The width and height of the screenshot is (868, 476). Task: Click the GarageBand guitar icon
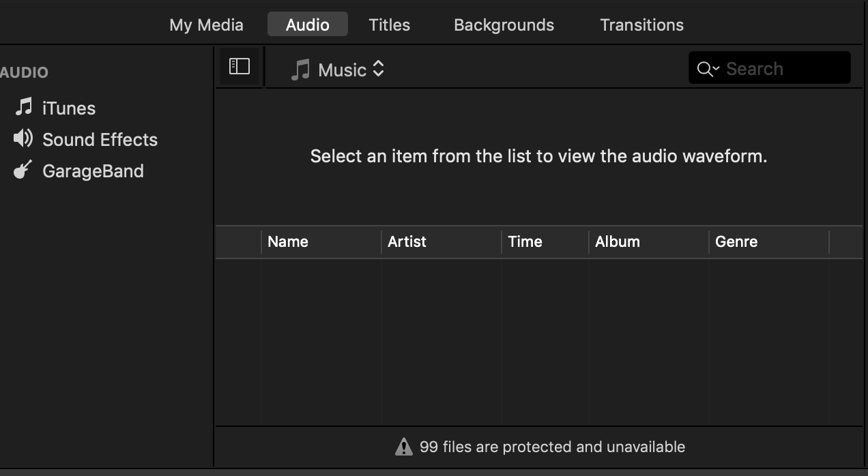(23, 170)
